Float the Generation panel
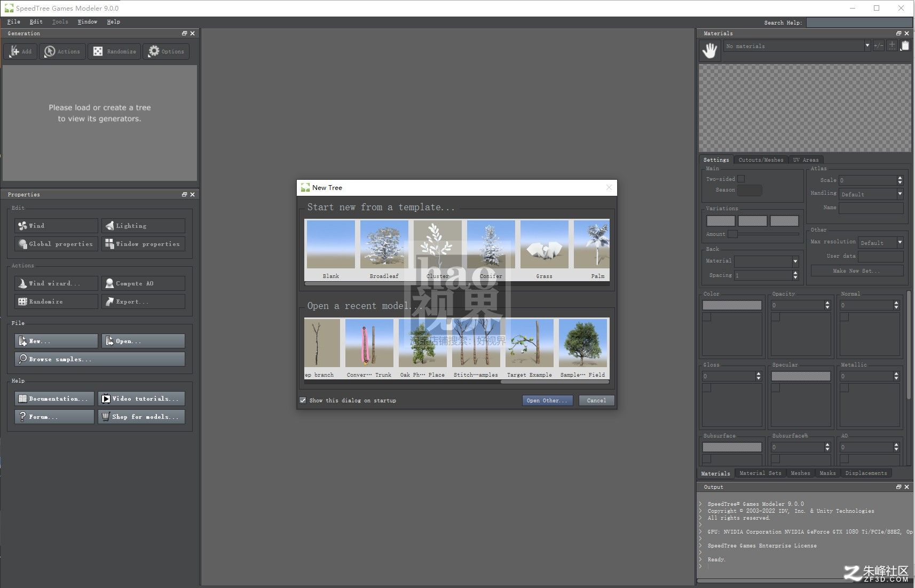 [184, 33]
